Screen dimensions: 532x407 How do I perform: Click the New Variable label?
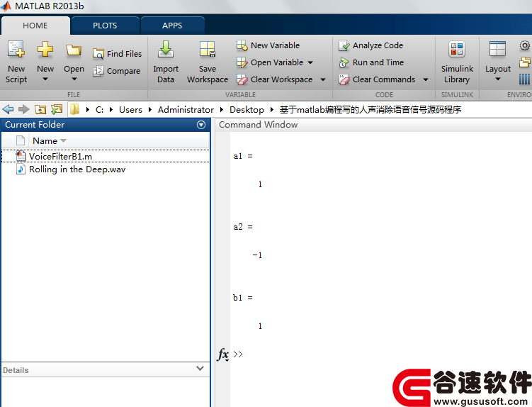(x=275, y=45)
